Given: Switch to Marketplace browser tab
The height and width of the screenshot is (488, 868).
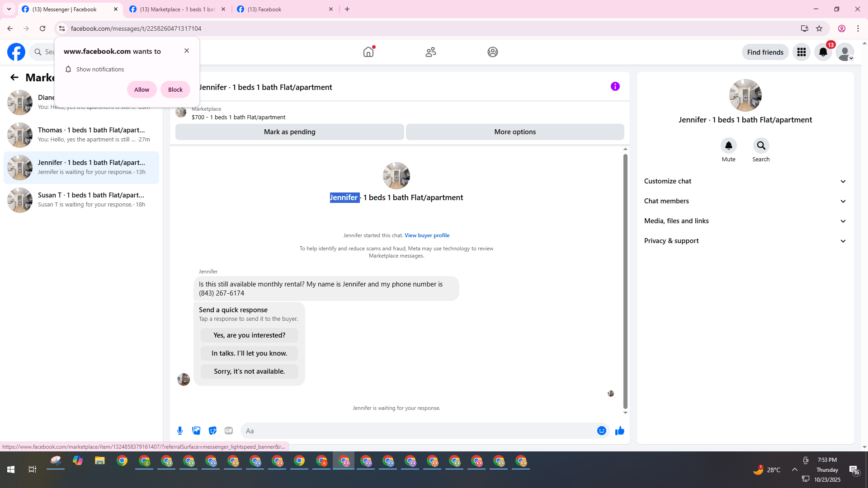Looking at the screenshot, I should pos(176,9).
